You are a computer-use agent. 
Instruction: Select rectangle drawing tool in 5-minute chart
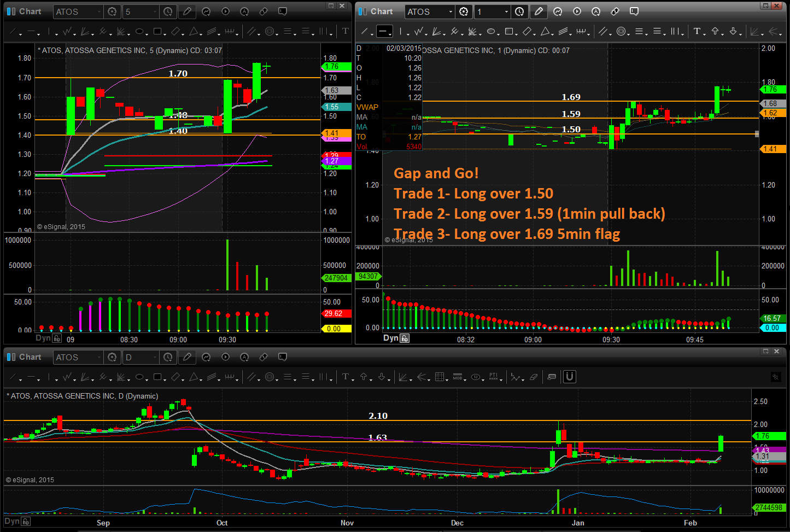click(157, 32)
